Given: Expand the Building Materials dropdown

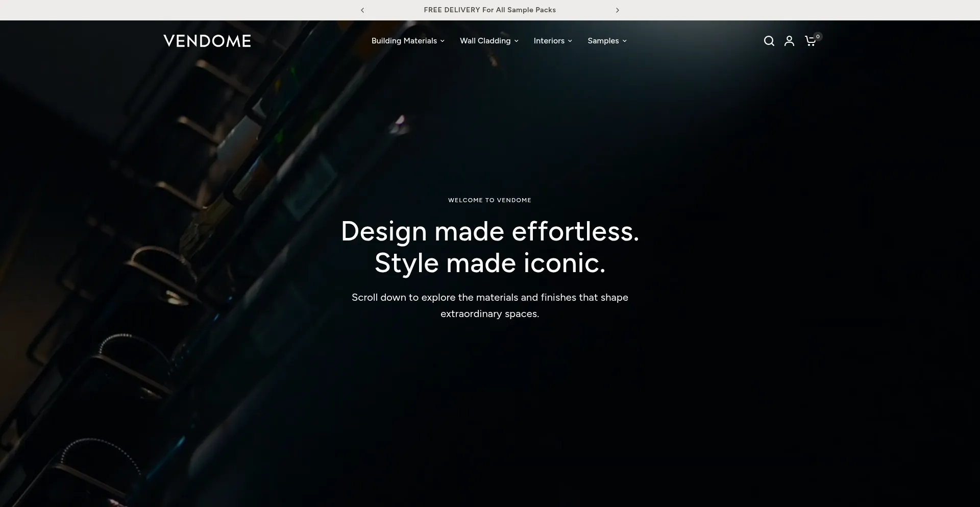Looking at the screenshot, I should point(442,41).
